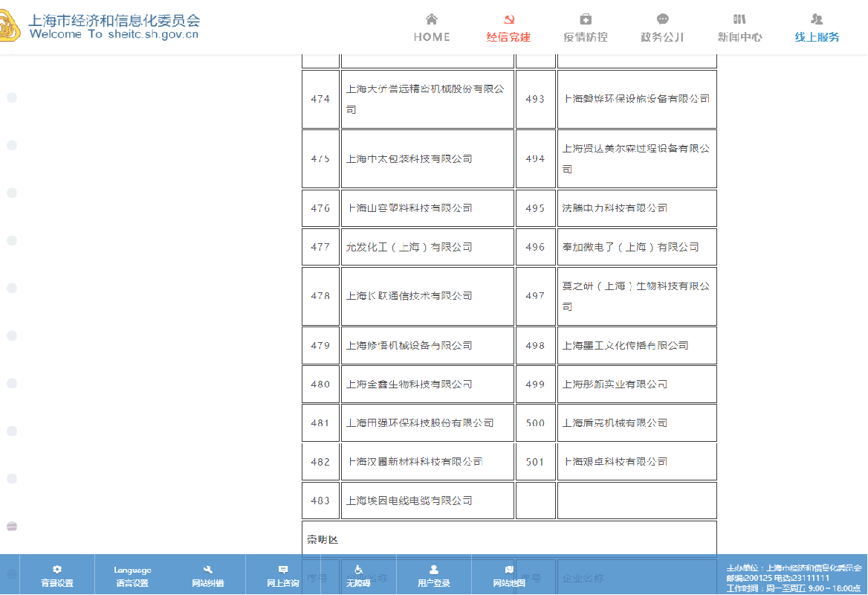Click the footer 主办单位 organizer line
The width and height of the screenshot is (868, 595).
794,568
